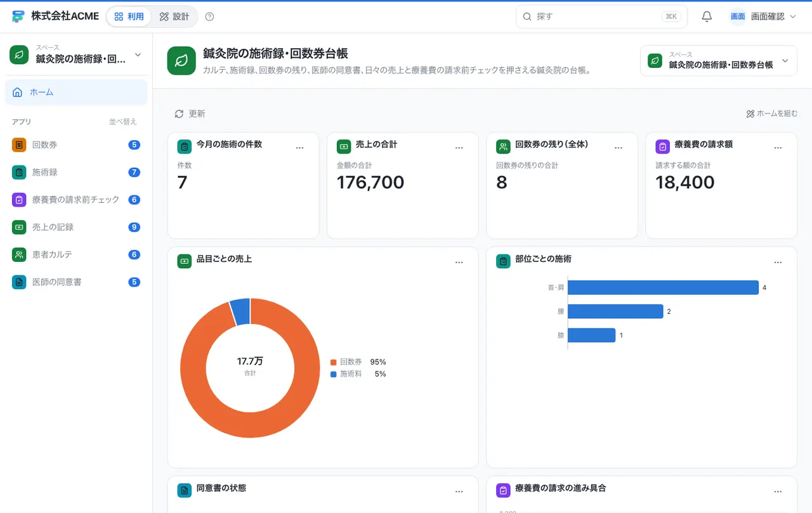This screenshot has width=812, height=513.
Task: Open options menu on 療養費の請求の進み具合 card
Action: (778, 491)
